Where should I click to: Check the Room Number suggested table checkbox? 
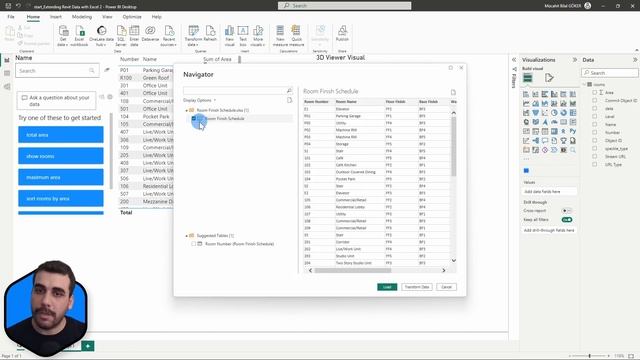pyautogui.click(x=194, y=244)
